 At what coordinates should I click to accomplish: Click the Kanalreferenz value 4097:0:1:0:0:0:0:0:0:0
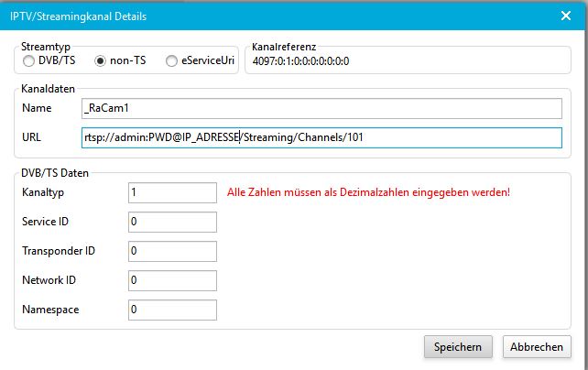[300, 61]
